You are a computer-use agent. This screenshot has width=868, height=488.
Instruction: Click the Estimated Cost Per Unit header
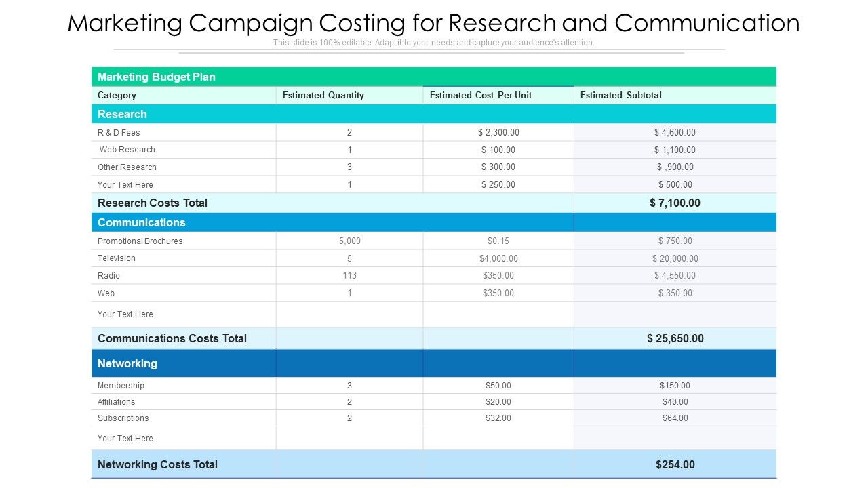pos(481,96)
